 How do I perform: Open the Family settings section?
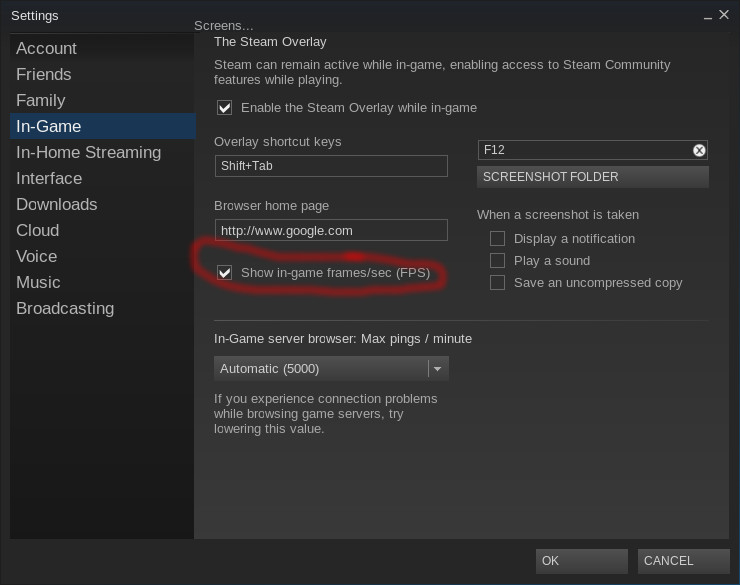pos(102,100)
